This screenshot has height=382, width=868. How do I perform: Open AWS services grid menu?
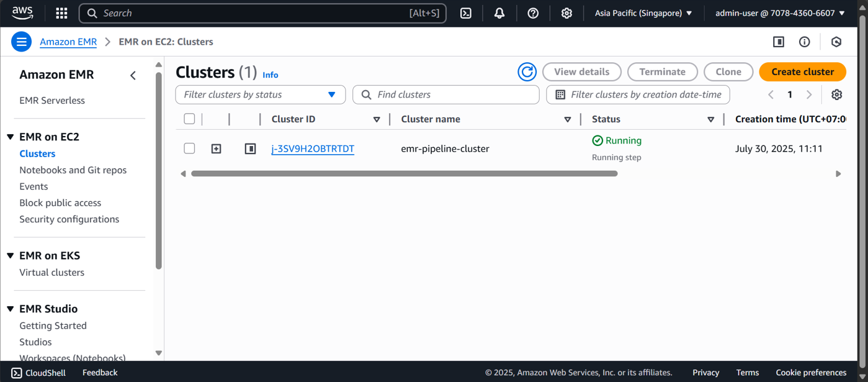(61, 13)
